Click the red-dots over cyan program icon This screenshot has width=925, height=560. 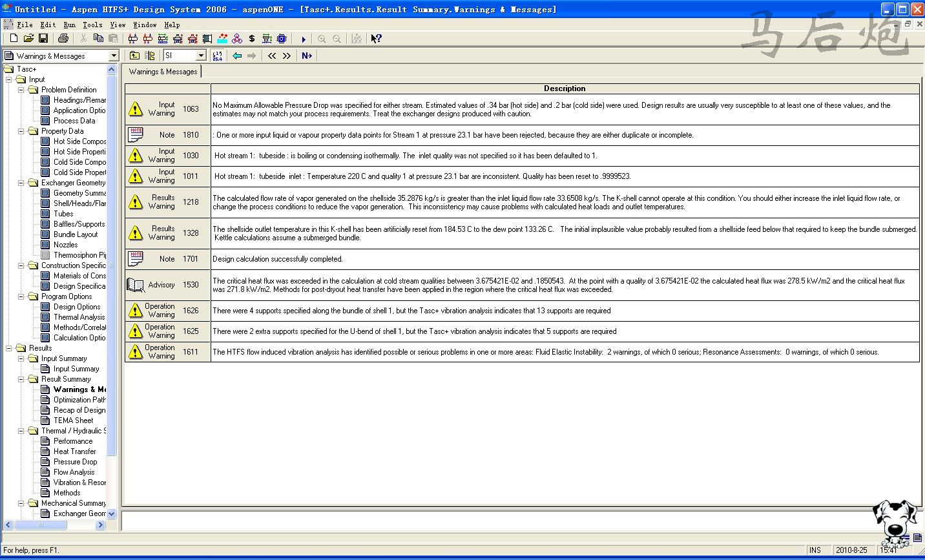222,39
